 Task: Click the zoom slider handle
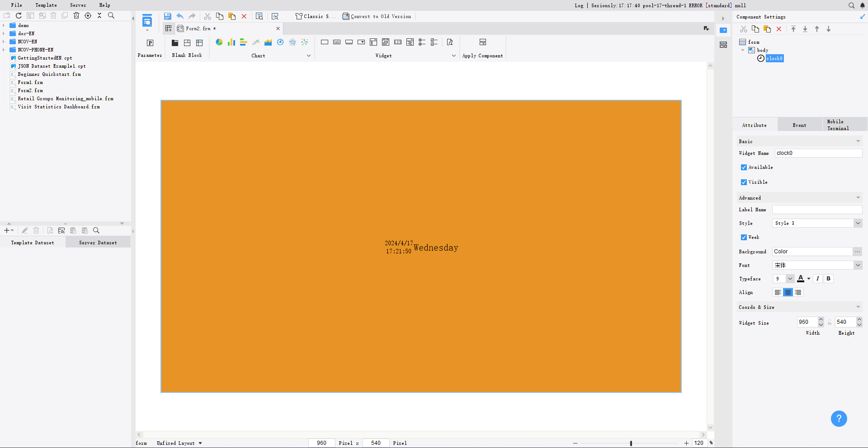(x=631, y=443)
